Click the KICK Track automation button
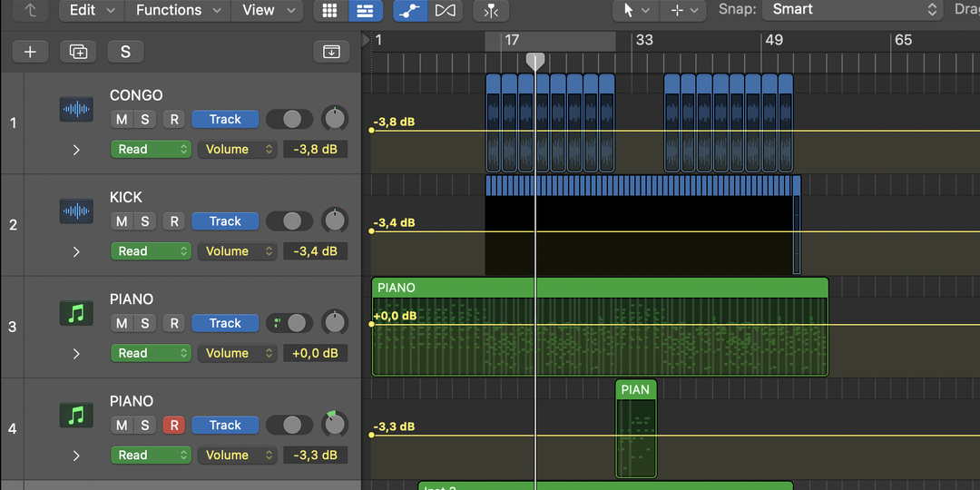Viewport: 980px width, 490px height. (225, 221)
